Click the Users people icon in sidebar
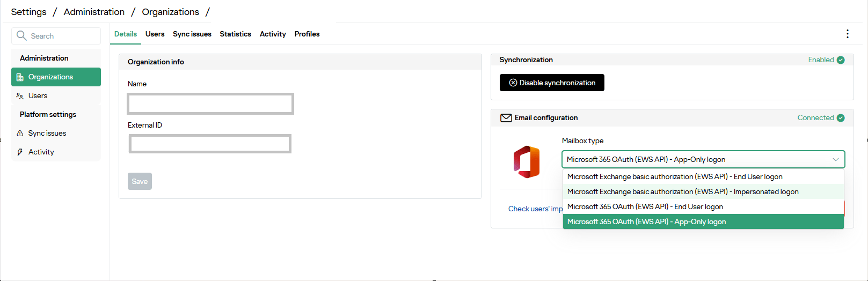 click(20, 96)
